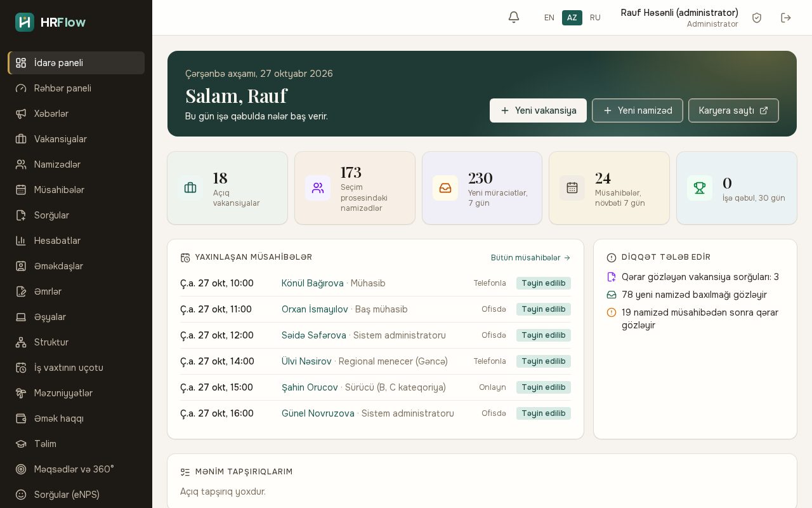Image resolution: width=812 pixels, height=508 pixels.
Task: Click the trophy icon on hires card
Action: pos(700,188)
